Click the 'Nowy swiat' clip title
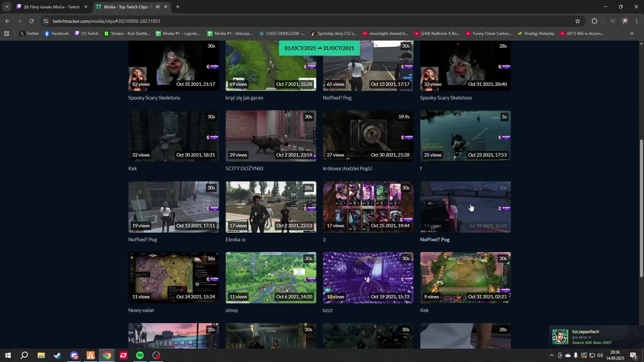Viewport: 644px width, 362px height. [x=141, y=310]
